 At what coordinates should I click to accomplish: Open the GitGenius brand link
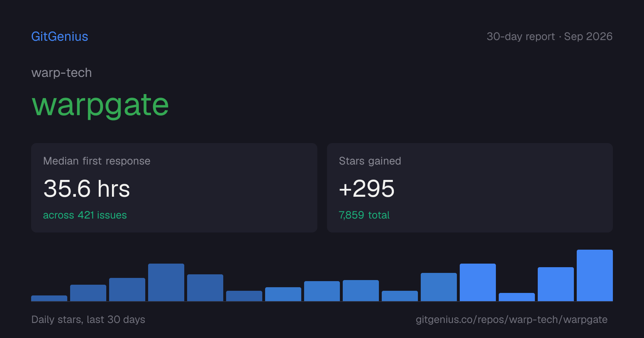point(60,36)
